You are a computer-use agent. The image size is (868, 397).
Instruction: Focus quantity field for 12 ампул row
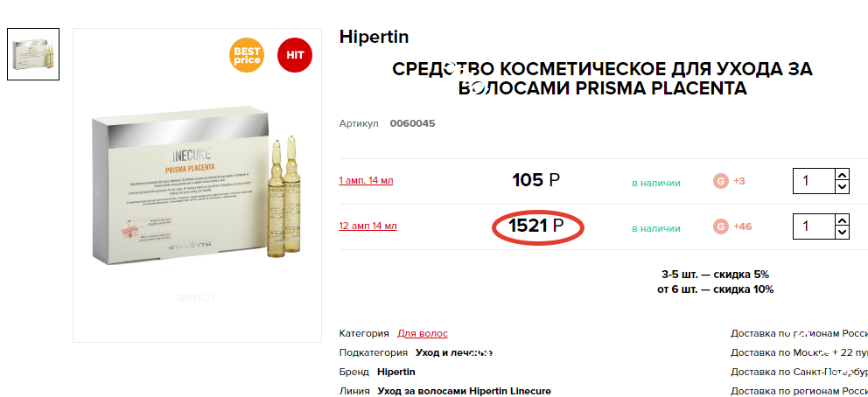[x=814, y=226]
